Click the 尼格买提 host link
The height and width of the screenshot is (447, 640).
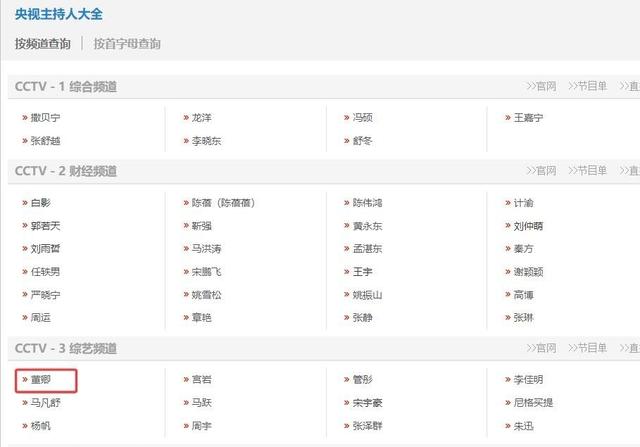point(533,403)
